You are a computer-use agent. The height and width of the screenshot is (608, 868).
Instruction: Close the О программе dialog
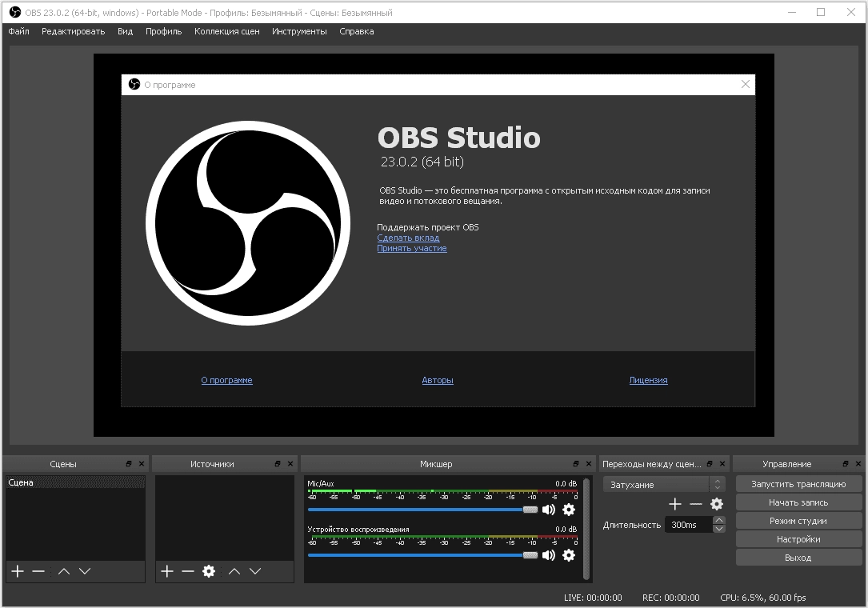(x=745, y=84)
